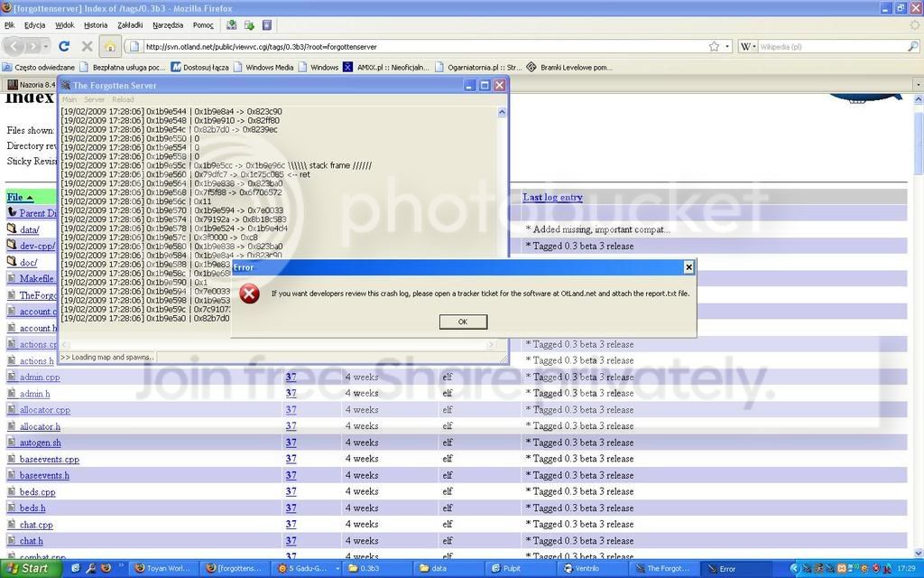Dismiss the Error dialog with OK
924x578 pixels.
coord(463,322)
